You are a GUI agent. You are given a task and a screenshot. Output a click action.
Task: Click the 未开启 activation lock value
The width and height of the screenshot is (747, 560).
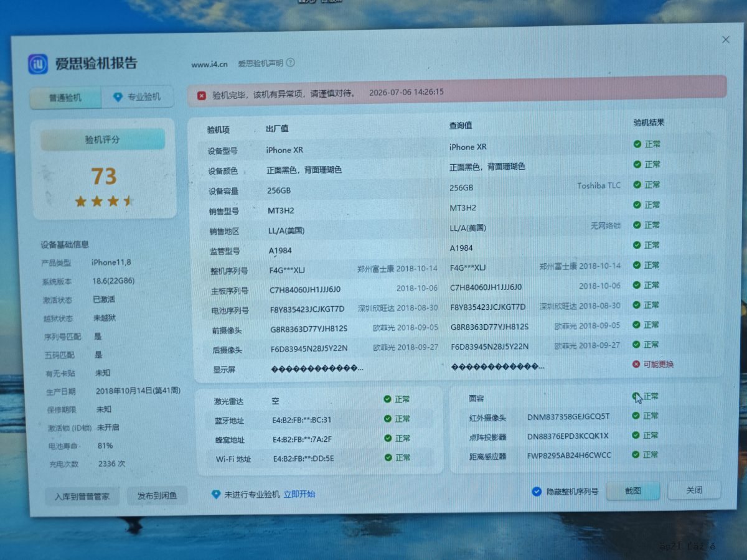(108, 428)
